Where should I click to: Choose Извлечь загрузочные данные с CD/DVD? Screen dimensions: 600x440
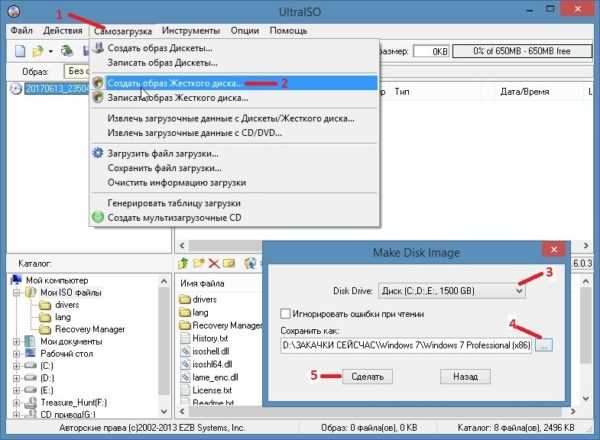pyautogui.click(x=234, y=133)
